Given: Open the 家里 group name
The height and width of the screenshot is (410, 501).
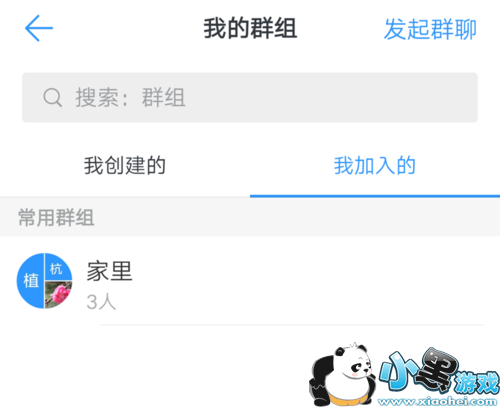Looking at the screenshot, I should coord(110,271).
